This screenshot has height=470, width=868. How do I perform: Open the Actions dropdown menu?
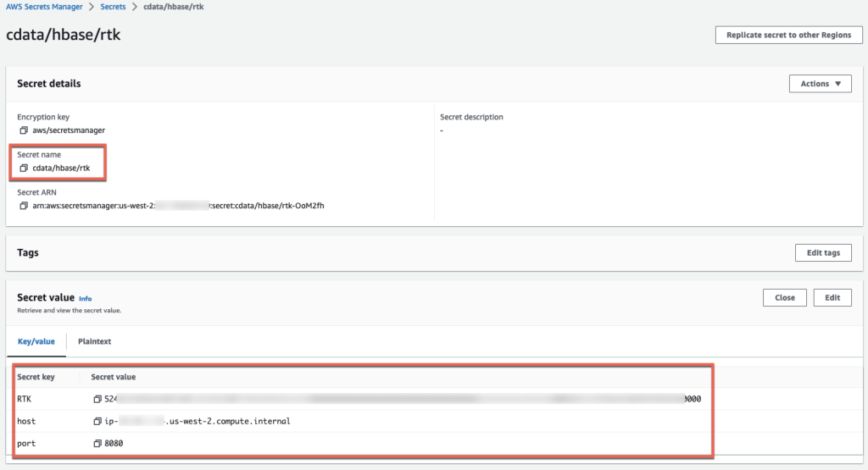(821, 84)
